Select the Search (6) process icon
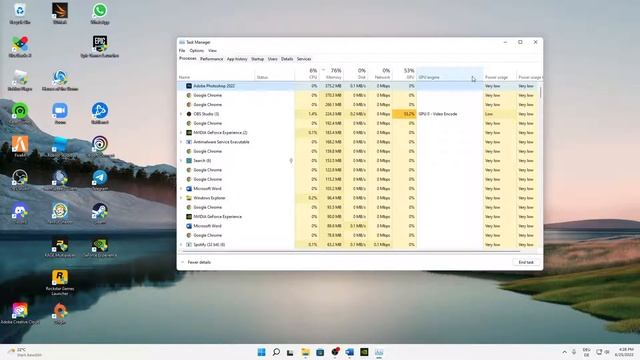 (x=189, y=161)
